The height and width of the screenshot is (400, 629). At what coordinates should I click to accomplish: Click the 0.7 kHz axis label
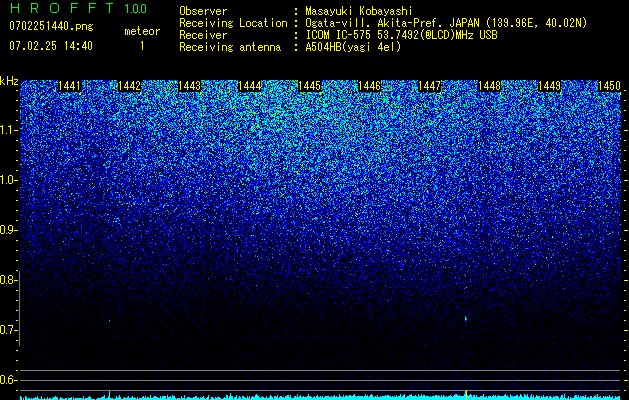8,330
